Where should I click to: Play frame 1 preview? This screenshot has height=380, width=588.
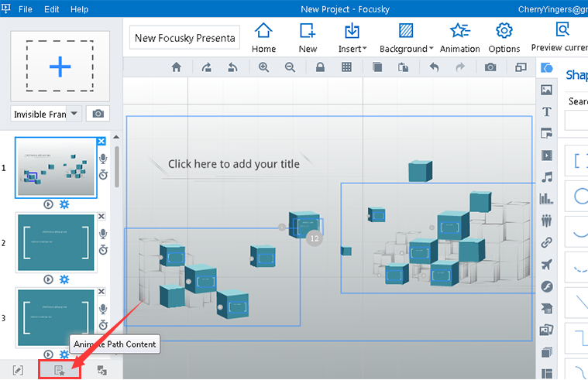tap(48, 204)
